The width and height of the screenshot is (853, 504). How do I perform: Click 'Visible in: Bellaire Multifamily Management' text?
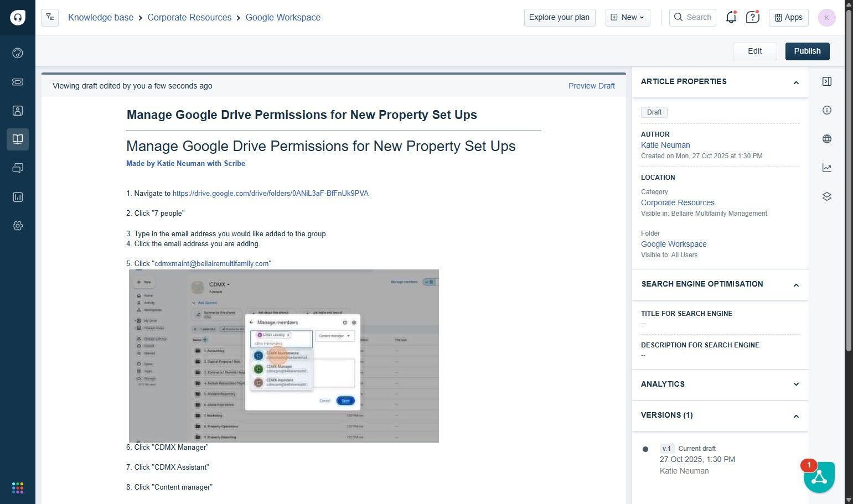[x=704, y=214]
